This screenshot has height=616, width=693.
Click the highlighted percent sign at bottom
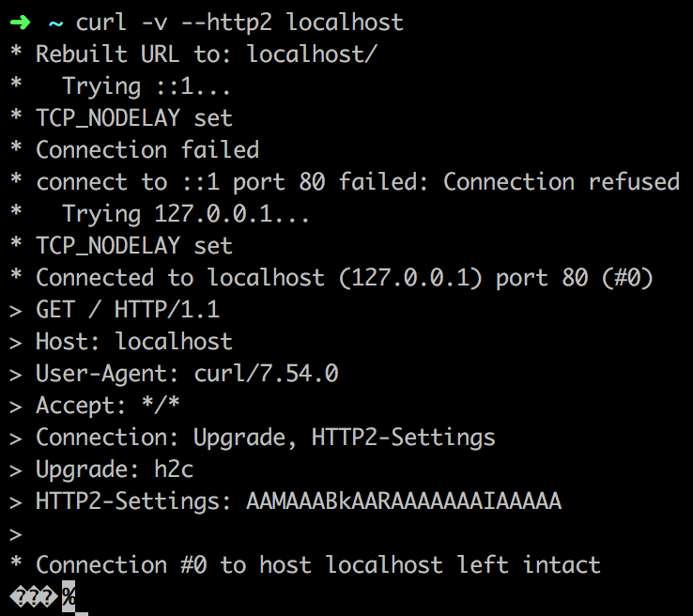click(x=69, y=596)
